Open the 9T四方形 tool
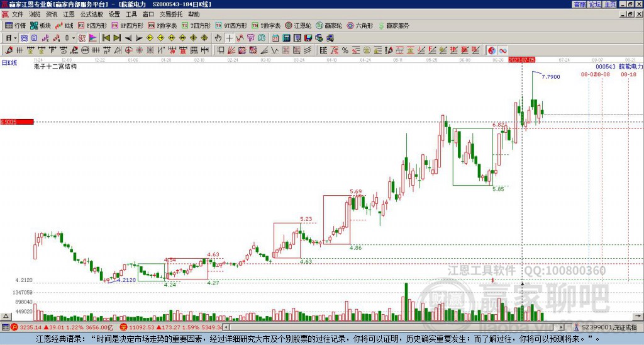 click(x=231, y=25)
